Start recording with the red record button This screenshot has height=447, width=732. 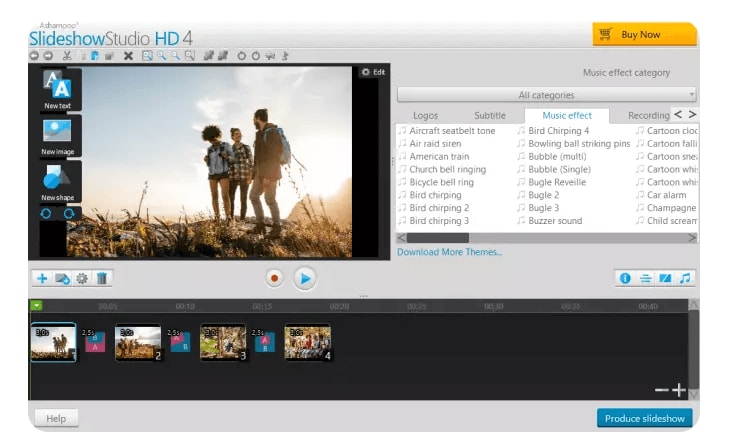click(274, 279)
